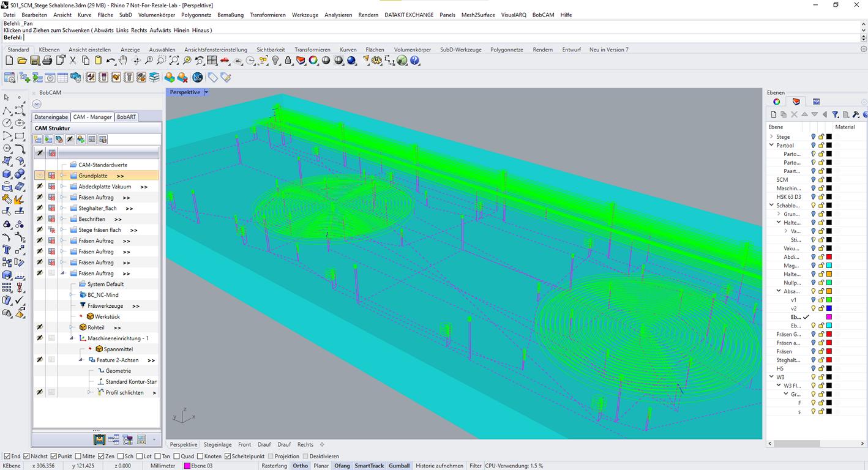Click the green v1 layer color swatch
This screenshot has height=470, width=868.
829,300
